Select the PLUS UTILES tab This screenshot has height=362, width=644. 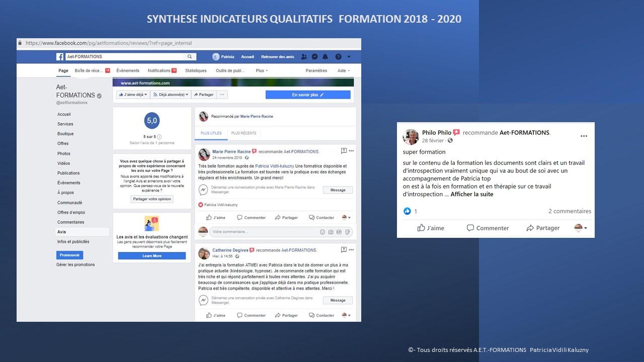point(211,133)
